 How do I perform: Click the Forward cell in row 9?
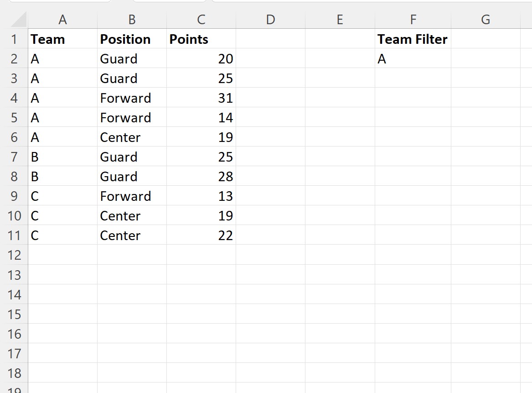132,196
